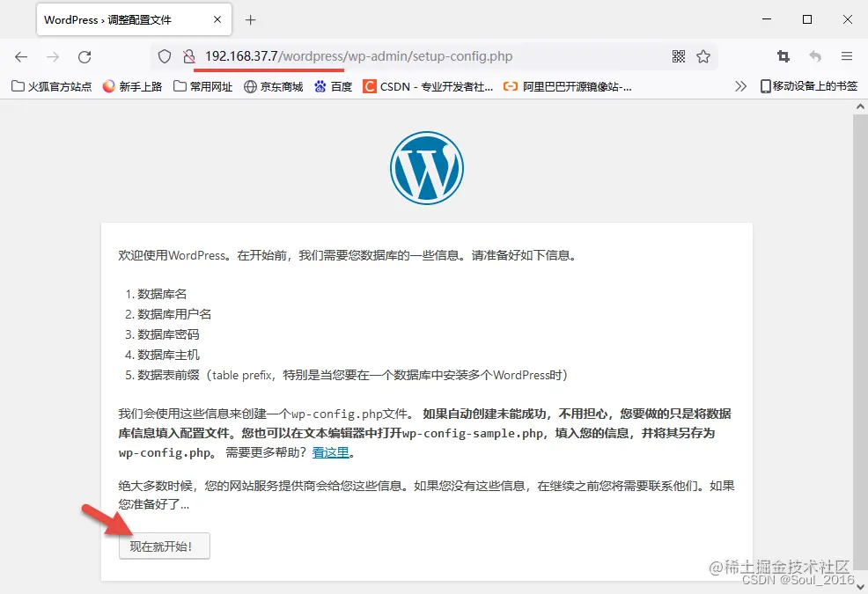
Task: Click the list item 数据库名
Action: (162, 294)
